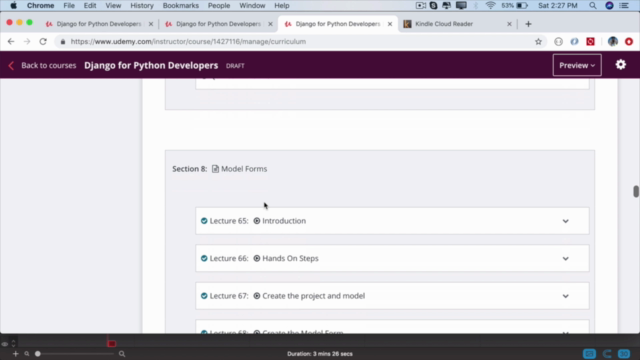Click the page vertical scrollbar thumb
Viewport: 640px width, 360px height.
tap(636, 191)
